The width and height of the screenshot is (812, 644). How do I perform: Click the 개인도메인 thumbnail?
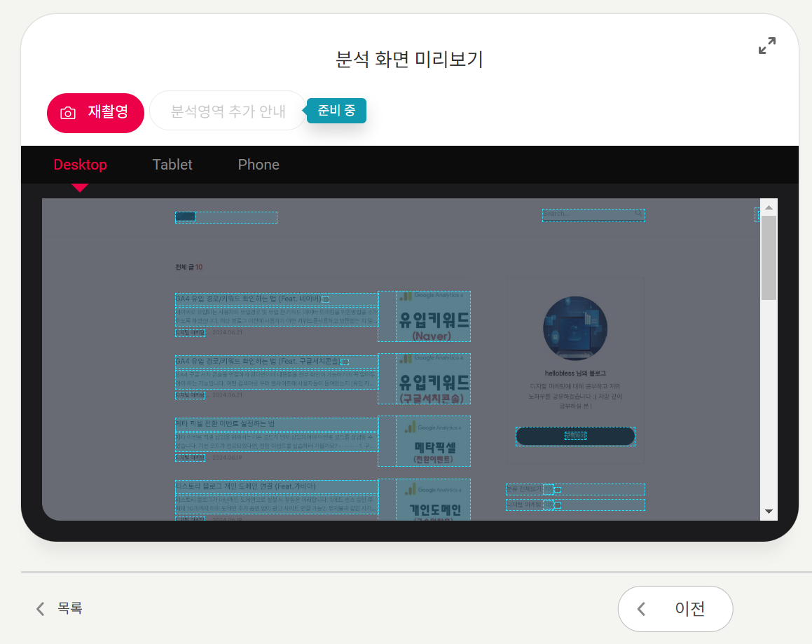tap(434, 500)
